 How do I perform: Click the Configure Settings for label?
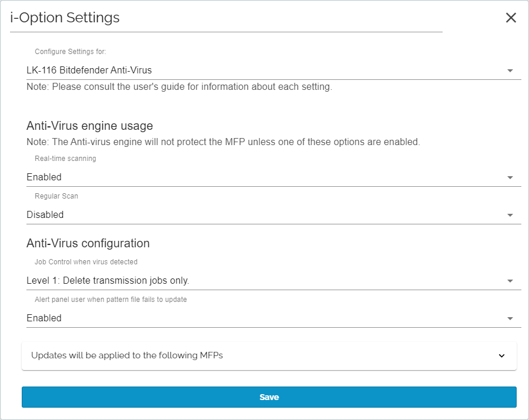coord(70,52)
